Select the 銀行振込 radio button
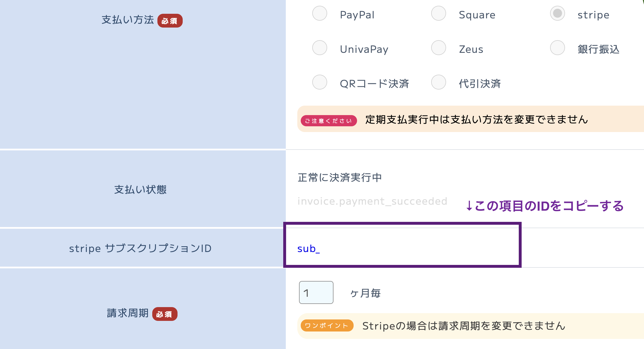Screen dimensions: 644x349 click(x=558, y=48)
